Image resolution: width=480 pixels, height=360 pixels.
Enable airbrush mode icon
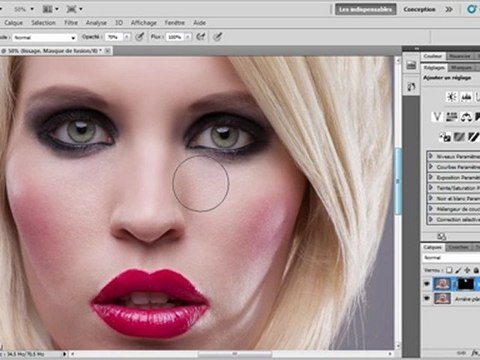201,37
